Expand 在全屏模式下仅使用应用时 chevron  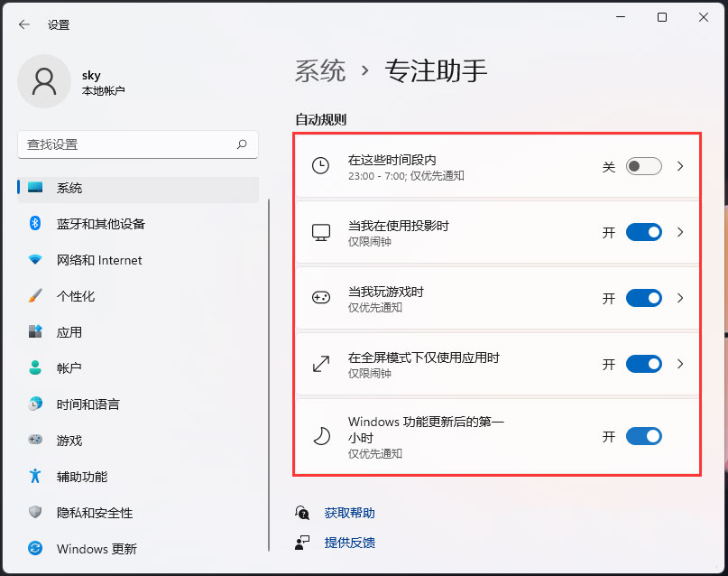pos(680,364)
